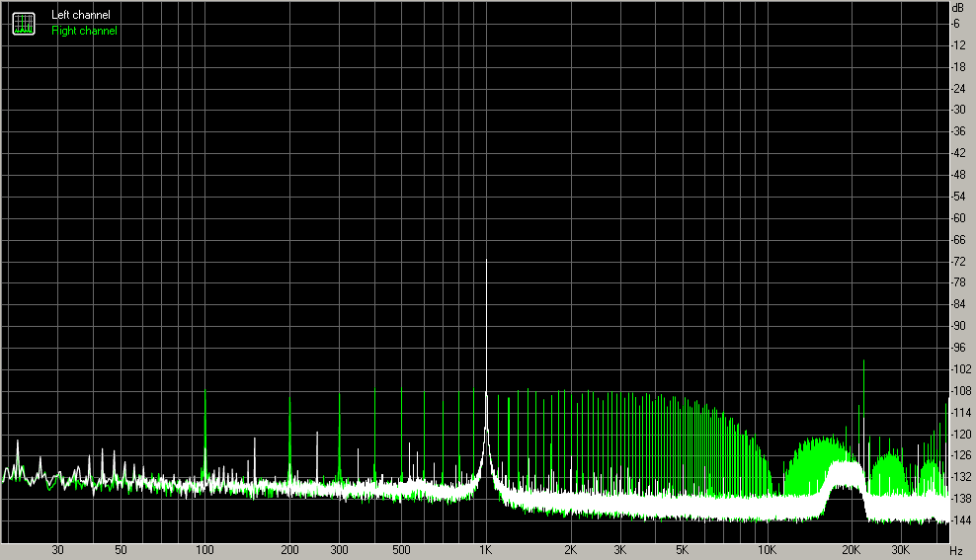Click the tip of the white 1 kHz peak
The image size is (976, 560).
[486, 260]
